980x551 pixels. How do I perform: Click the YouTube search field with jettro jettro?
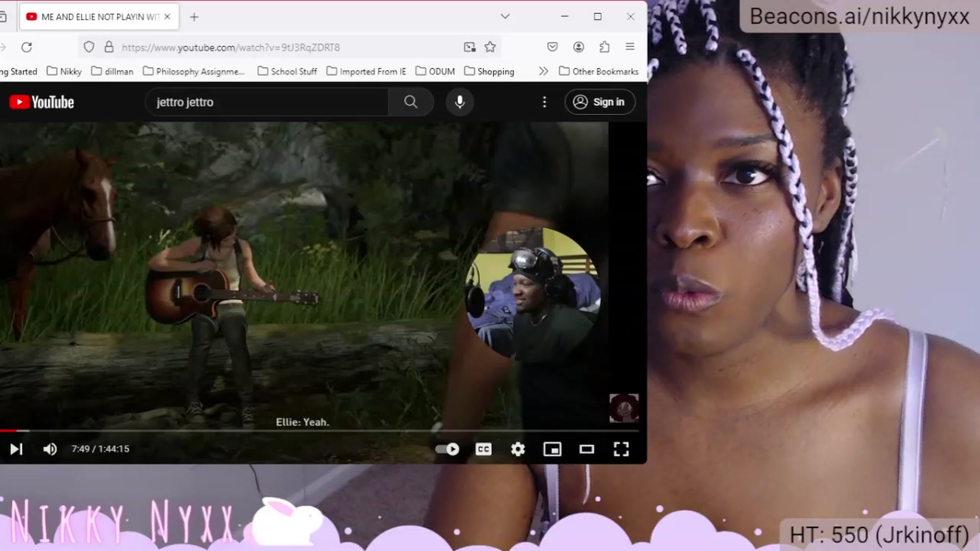(267, 102)
